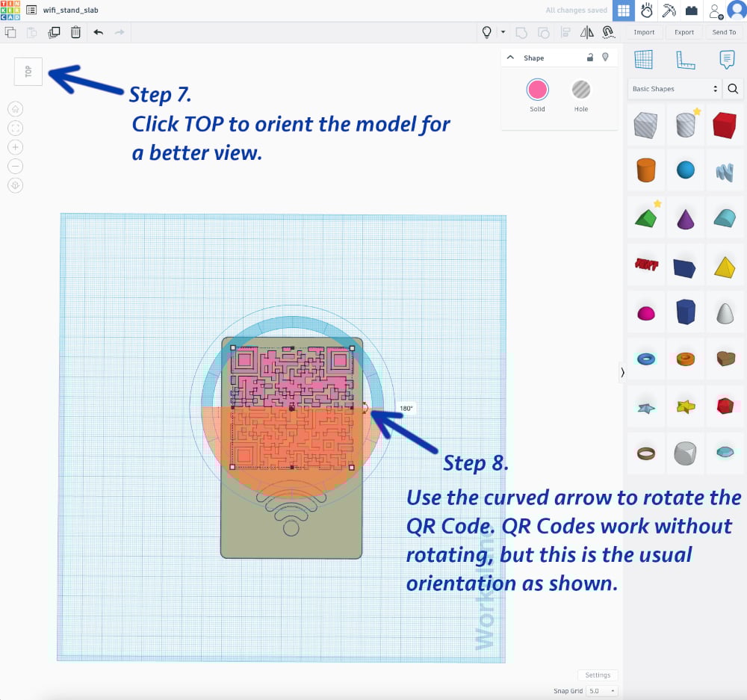Screen dimensions: 747x700
Task: Open the Basic Shapes library dropdown
Action: click(x=675, y=89)
